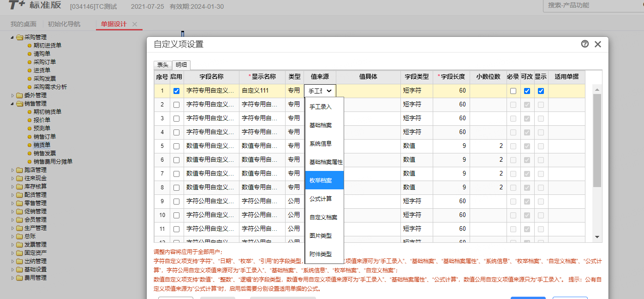644x299 pixels.
Task: Close the 单据设计 tab with its X
Action: tap(135, 24)
